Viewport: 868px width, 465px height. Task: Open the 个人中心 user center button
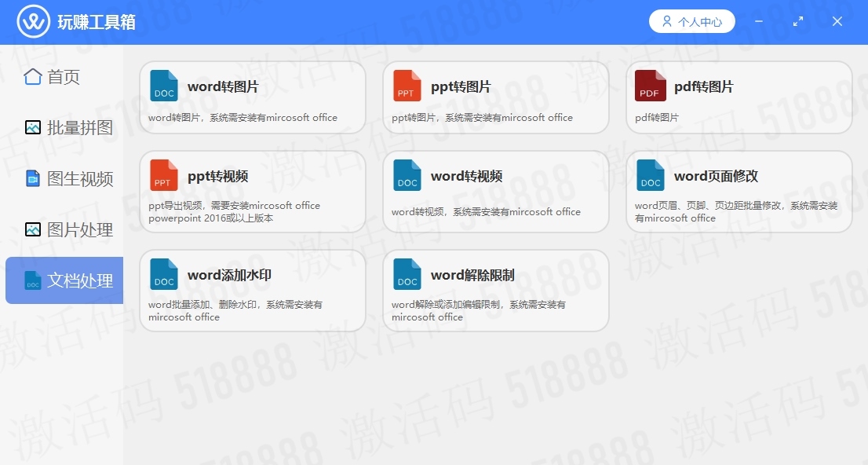click(692, 22)
